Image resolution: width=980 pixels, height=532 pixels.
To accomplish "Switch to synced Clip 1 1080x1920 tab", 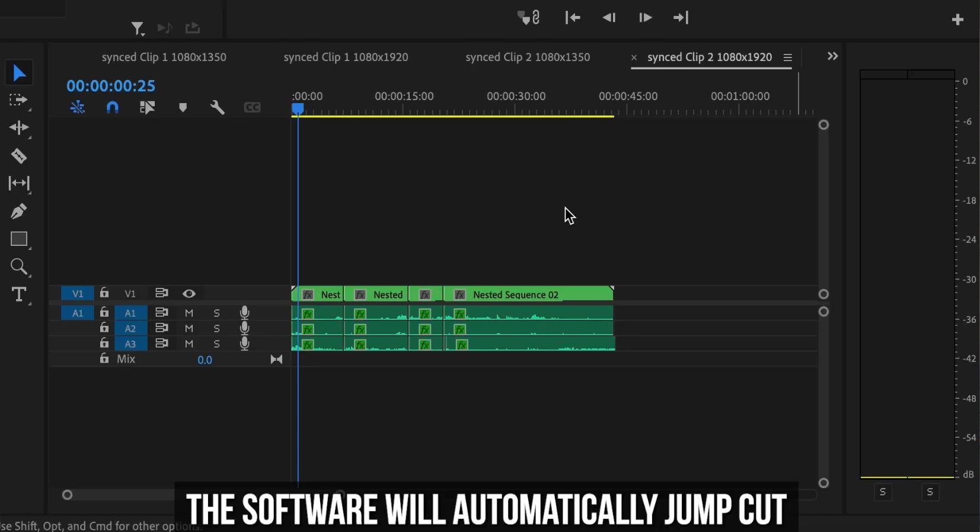I will pos(346,57).
